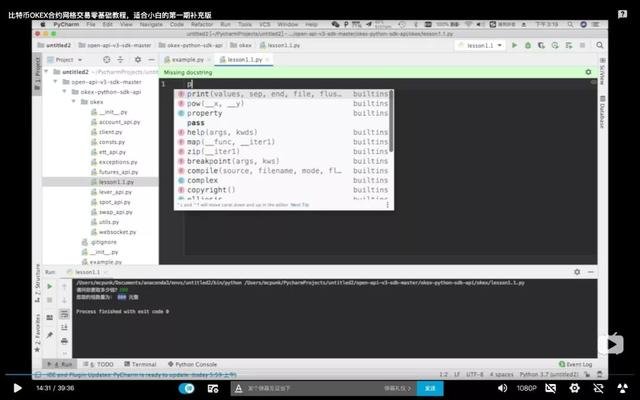This screenshot has width=640, height=400.
Task: Play the video with the player's play button
Action: [x=17, y=388]
